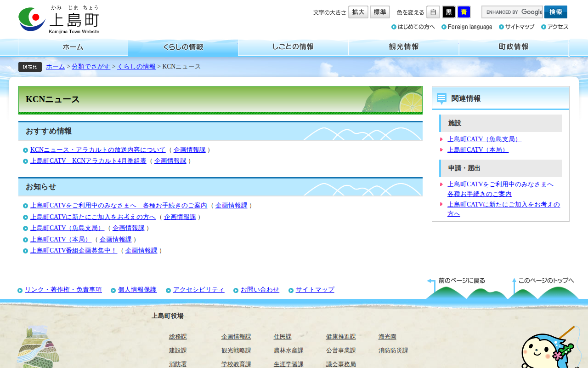Open KCNニュース・アラカルトの放送内容について
This screenshot has width=588, height=368.
click(x=98, y=150)
